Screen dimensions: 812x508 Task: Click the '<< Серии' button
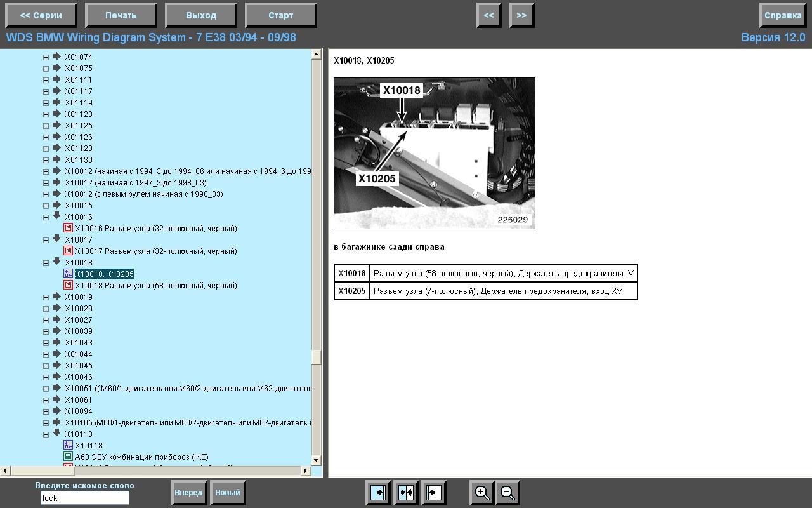point(42,15)
